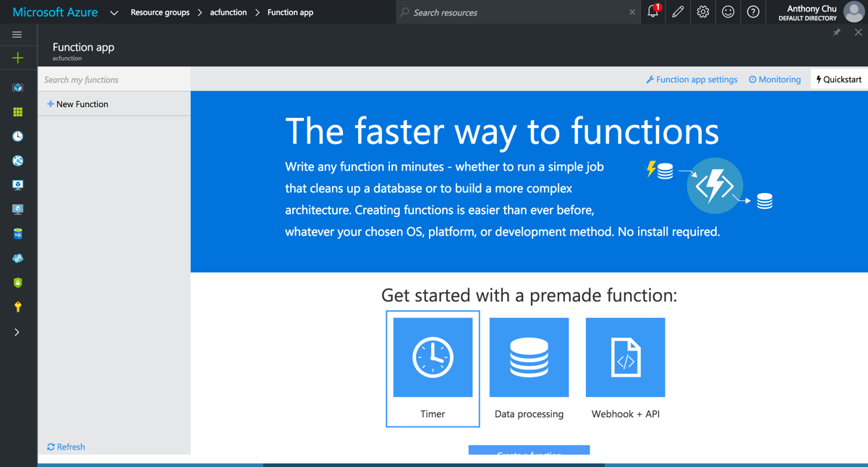Image resolution: width=868 pixels, height=467 pixels.
Task: Close the Function app blade
Action: (858, 33)
